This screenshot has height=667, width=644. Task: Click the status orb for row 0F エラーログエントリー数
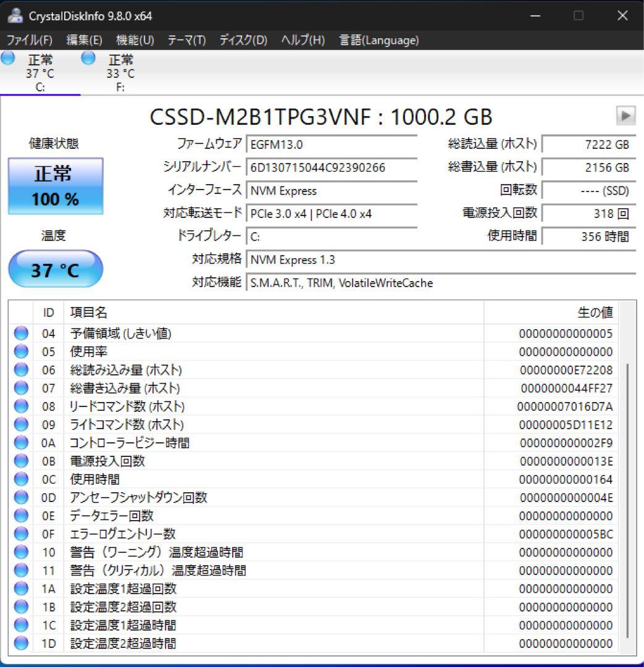click(x=21, y=534)
